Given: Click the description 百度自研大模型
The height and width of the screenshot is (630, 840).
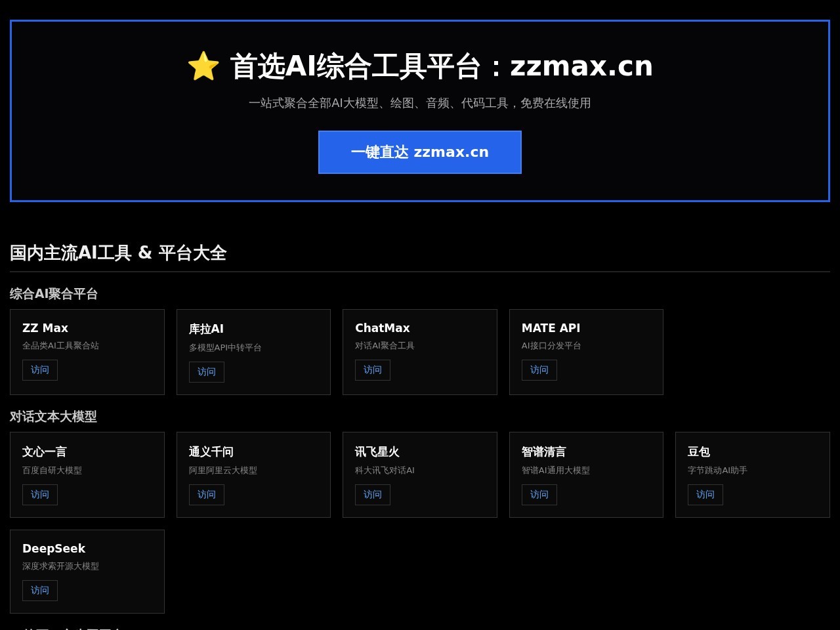Looking at the screenshot, I should 52,471.
